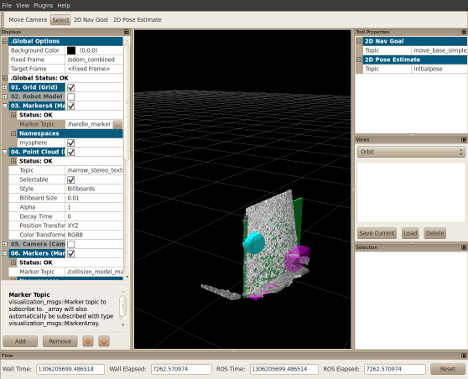The width and height of the screenshot is (468, 379).
Task: Open the Orbit view type dropdown
Action: click(x=411, y=152)
